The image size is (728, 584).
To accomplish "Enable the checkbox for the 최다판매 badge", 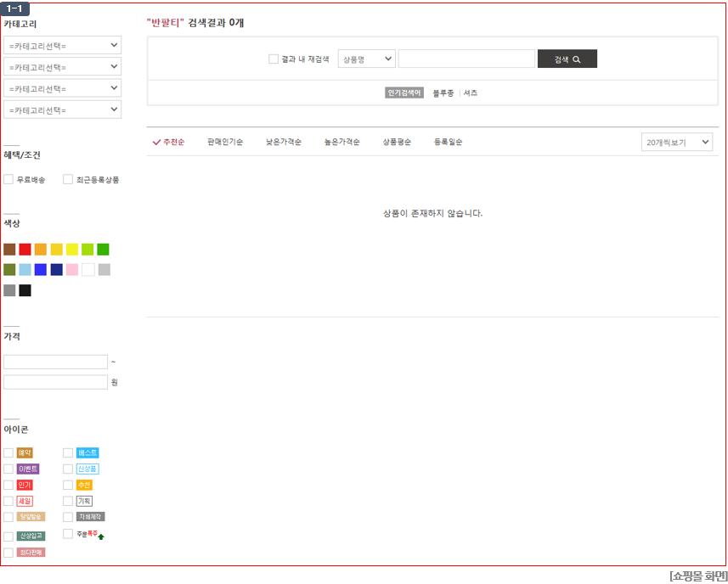I will click(8, 553).
